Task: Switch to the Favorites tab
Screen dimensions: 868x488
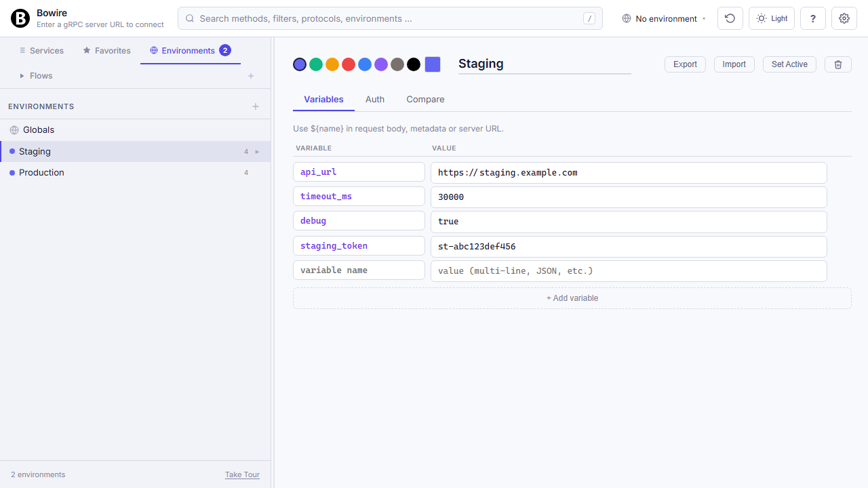Action: tap(106, 51)
